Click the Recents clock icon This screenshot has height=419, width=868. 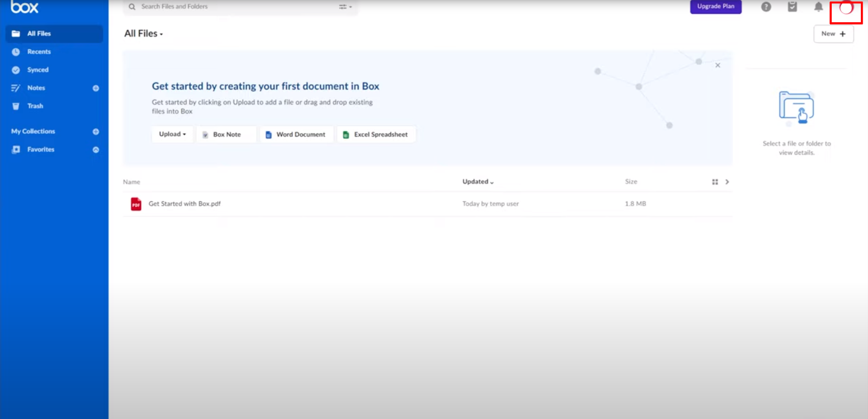(x=16, y=52)
